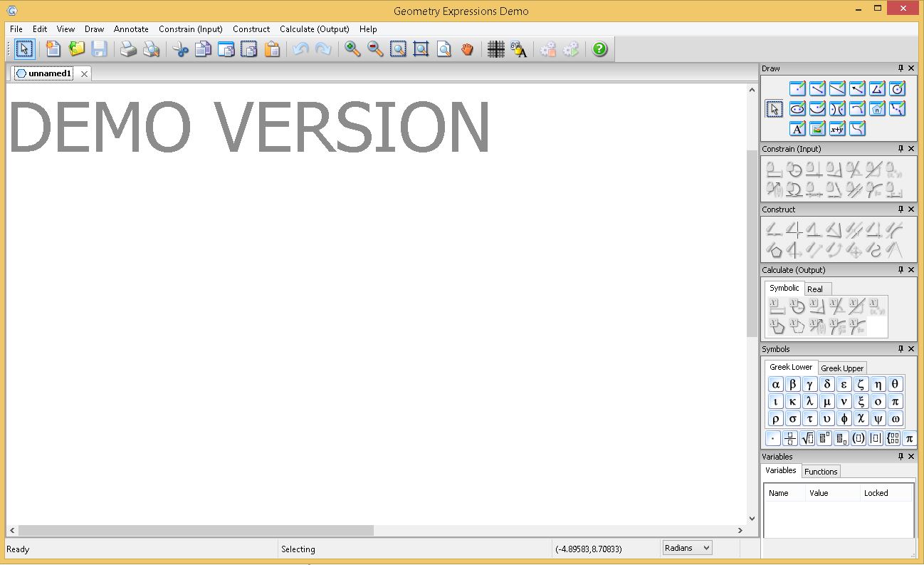This screenshot has height=565, width=924.
Task: Insert the Greek letter omega
Action: pyautogui.click(x=896, y=418)
